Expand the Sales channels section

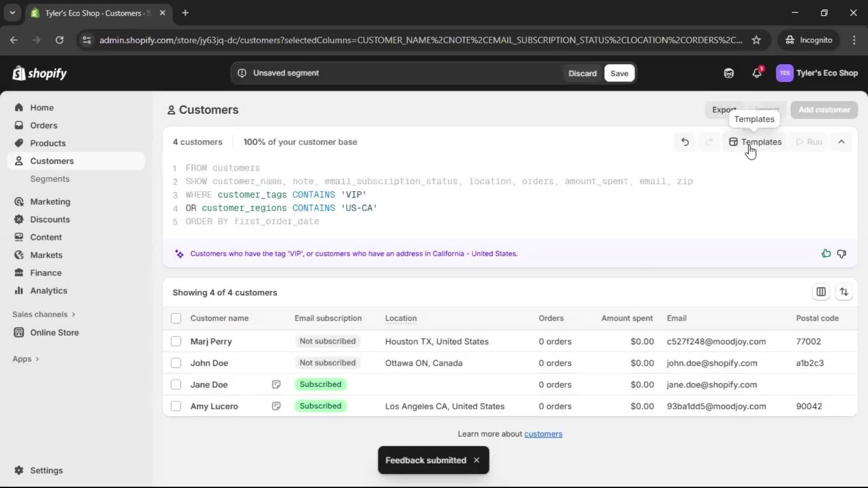43,314
